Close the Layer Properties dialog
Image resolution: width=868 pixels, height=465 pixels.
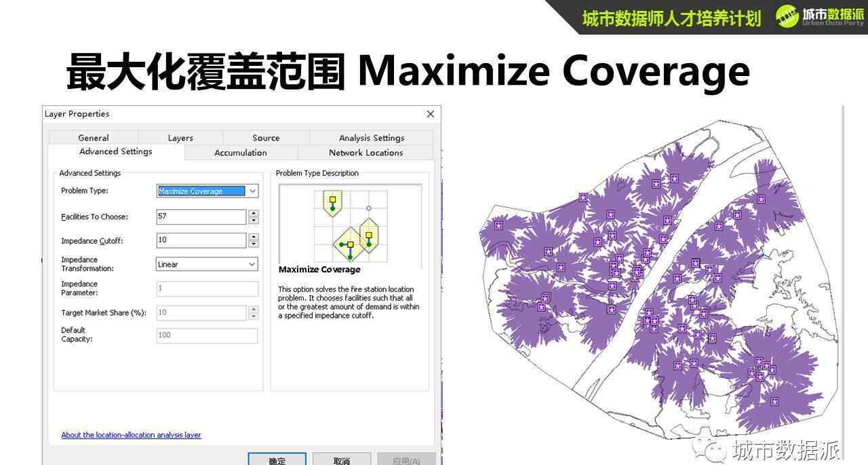pos(430,114)
